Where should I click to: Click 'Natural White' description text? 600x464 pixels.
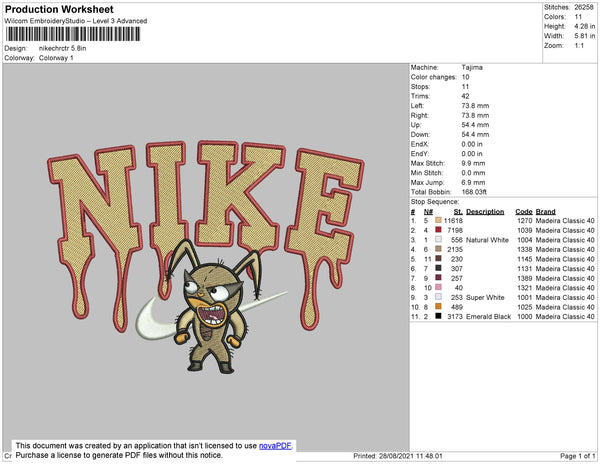point(487,240)
